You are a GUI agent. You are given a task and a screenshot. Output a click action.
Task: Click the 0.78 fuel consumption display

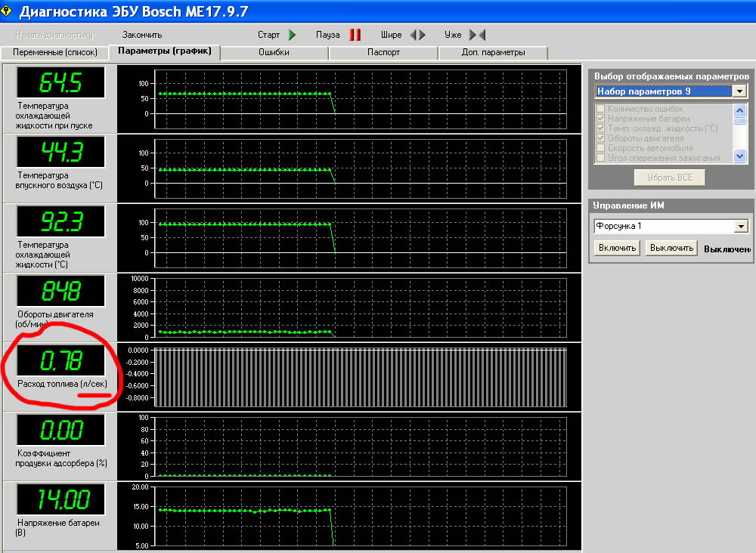(60, 360)
